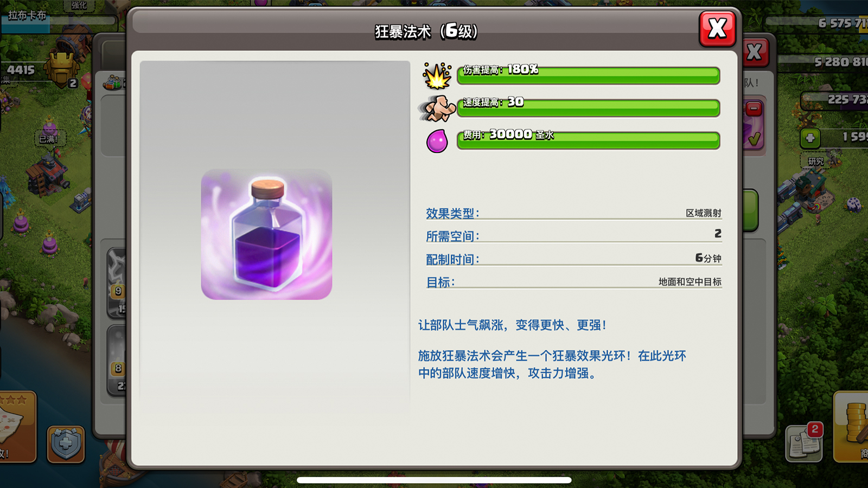Viewport: 868px width, 488px height.
Task: Click the 所需空间 housing space row
Action: click(573, 235)
